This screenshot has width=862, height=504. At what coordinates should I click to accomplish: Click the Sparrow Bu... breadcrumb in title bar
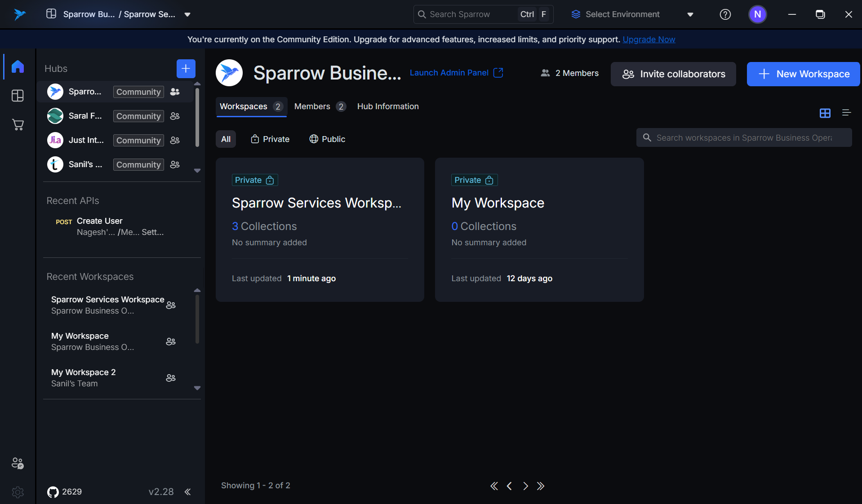[89, 14]
